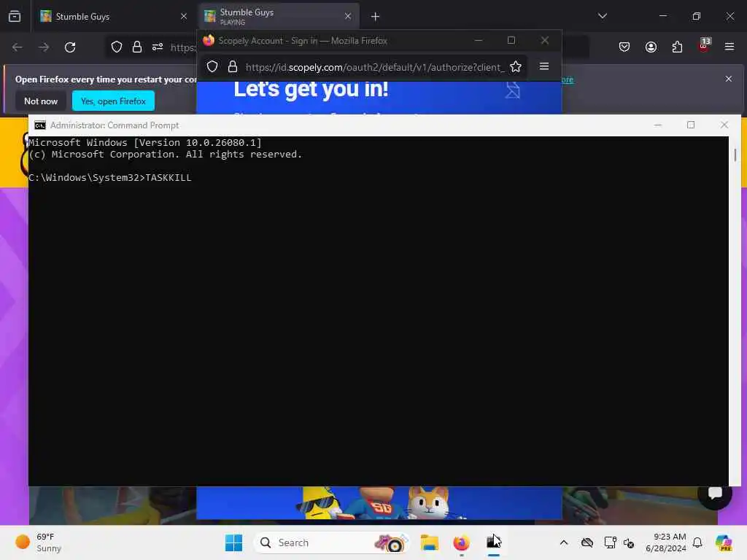Click Command Prompt title bar icon
The height and width of the screenshot is (560, 747).
[40, 125]
